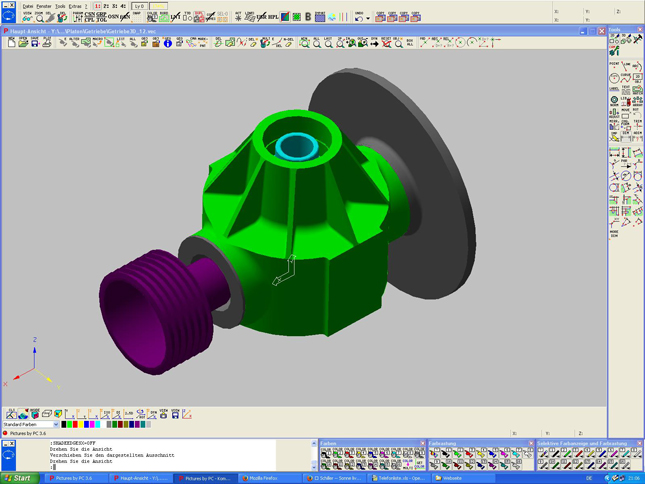This screenshot has width=645, height=484.
Task: Click the new document toolbar icon
Action: pyautogui.click(x=12, y=43)
